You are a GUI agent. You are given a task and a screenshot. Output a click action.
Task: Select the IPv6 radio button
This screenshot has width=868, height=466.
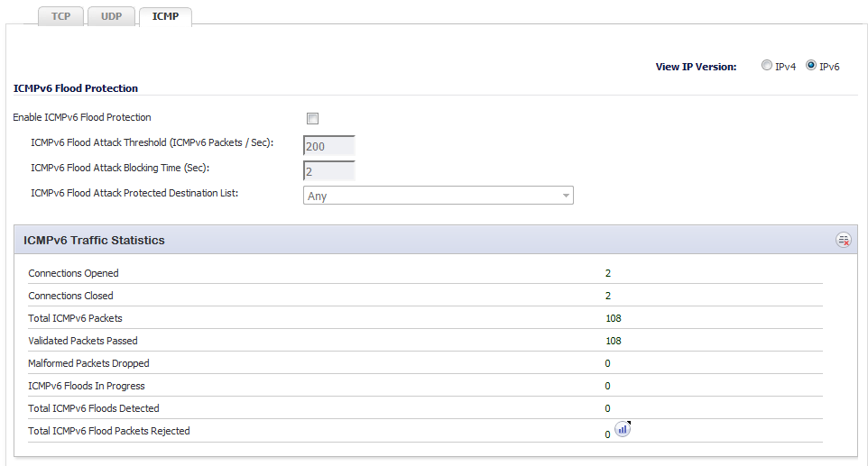[811, 65]
